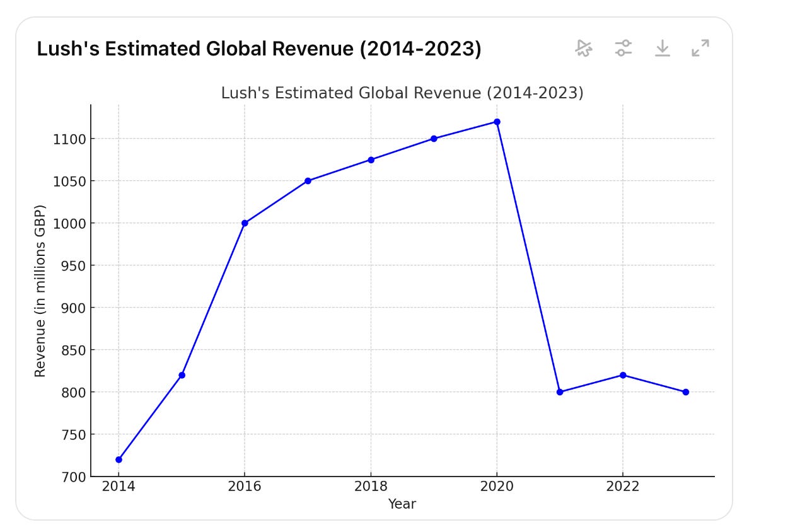
Task: Click the smaller chart title above the plot
Action: coord(402,93)
